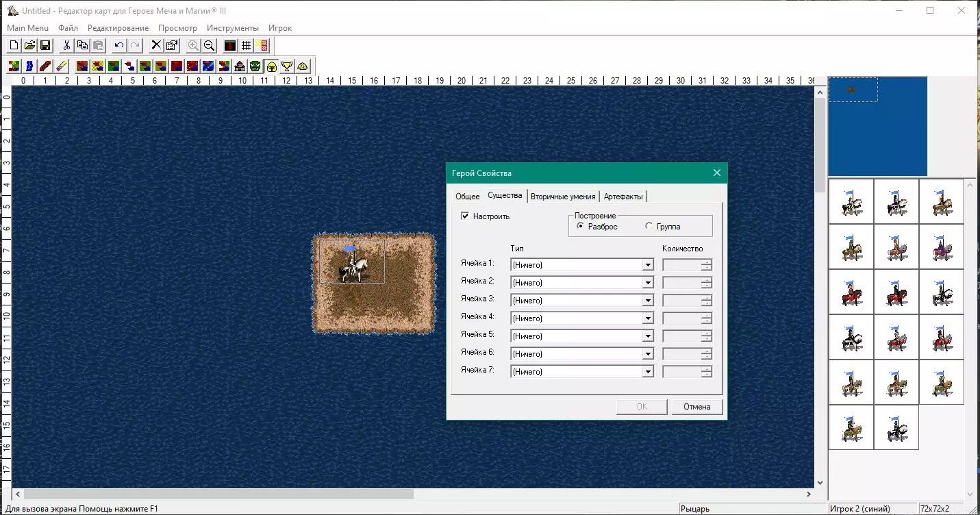This screenshot has height=515, width=980.
Task: Open the monsters palette with the green face icon
Action: [255, 66]
